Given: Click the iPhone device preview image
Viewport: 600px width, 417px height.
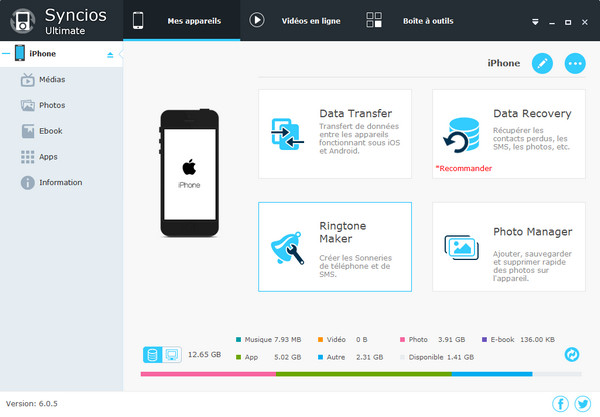Looking at the screenshot, I should [x=189, y=173].
